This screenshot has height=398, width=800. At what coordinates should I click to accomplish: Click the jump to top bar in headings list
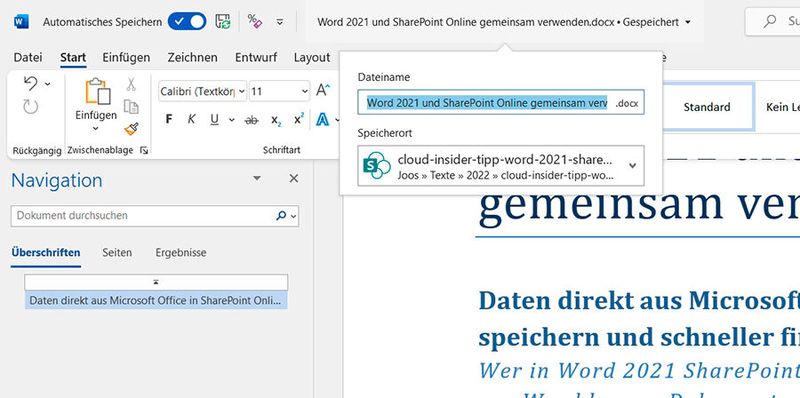point(156,282)
